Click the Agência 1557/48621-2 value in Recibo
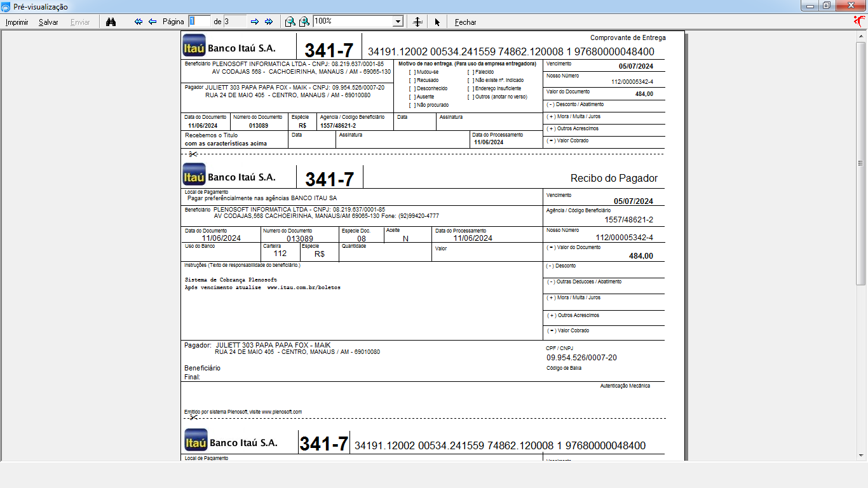Viewport: 868px width, 488px height. click(628, 220)
